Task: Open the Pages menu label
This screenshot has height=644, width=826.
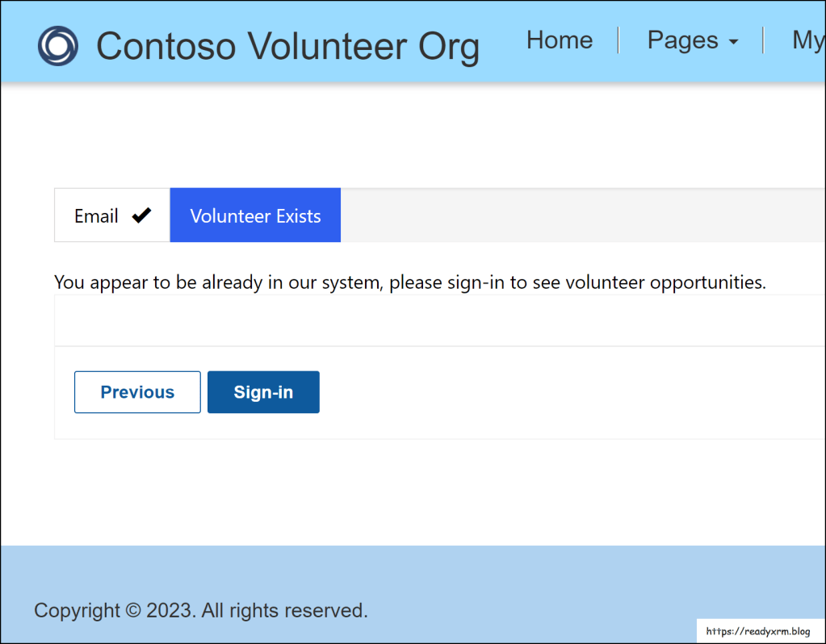Action: [682, 40]
